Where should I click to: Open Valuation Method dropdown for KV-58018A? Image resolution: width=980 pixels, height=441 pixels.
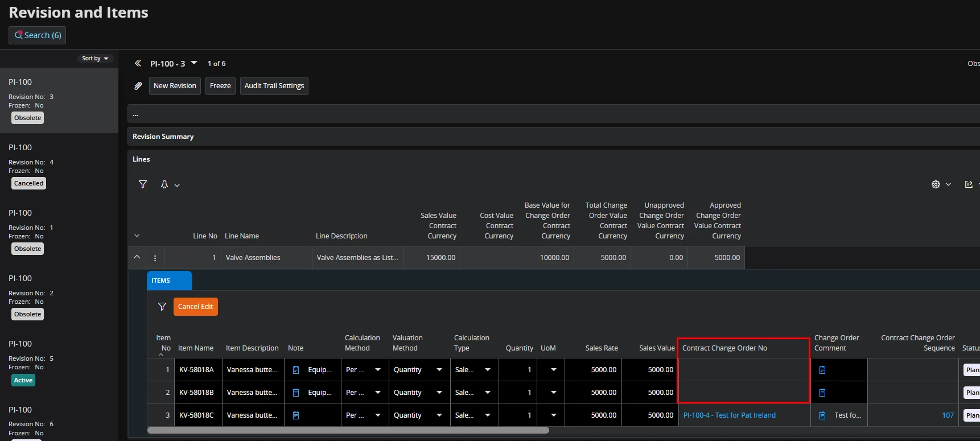439,370
